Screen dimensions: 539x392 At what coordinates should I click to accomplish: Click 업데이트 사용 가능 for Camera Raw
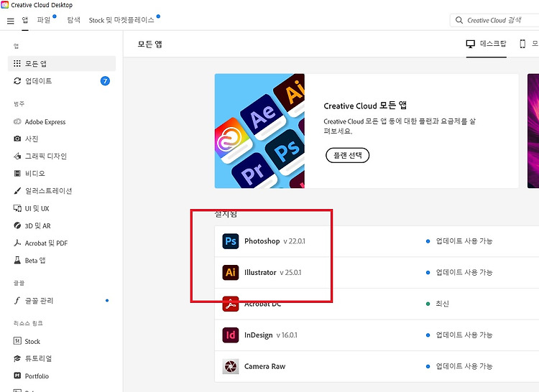(x=464, y=366)
